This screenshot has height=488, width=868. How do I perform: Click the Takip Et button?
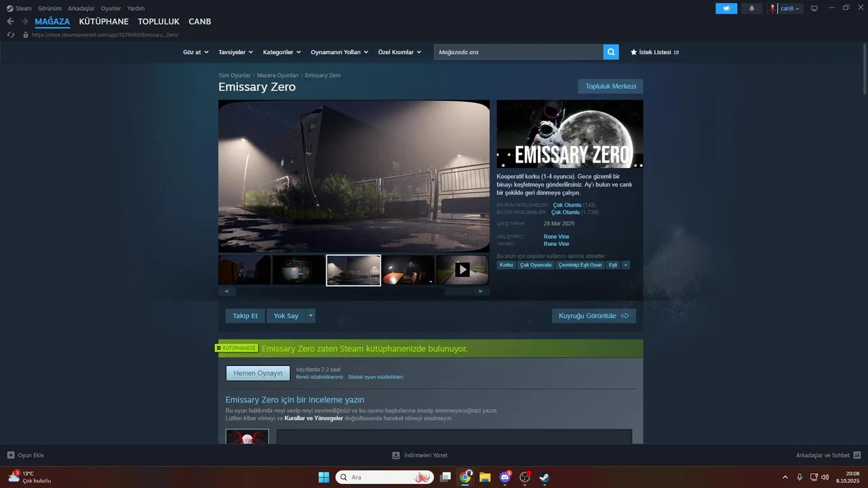(x=245, y=316)
